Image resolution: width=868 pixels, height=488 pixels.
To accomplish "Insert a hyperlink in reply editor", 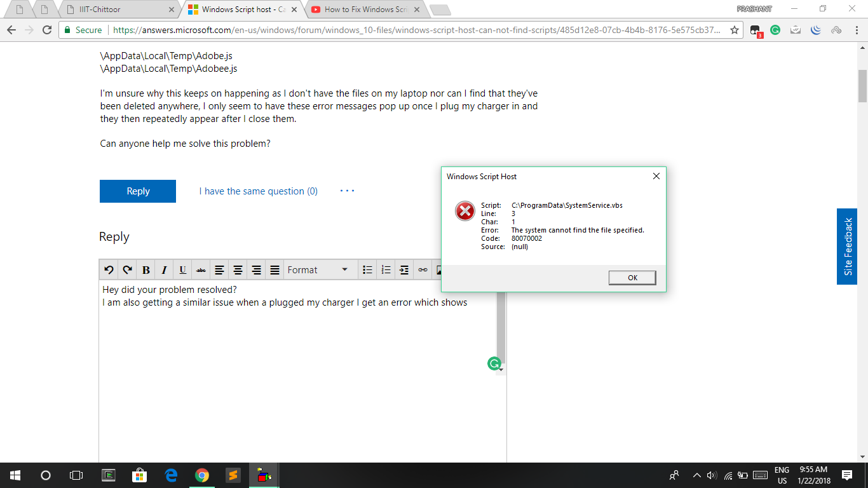I will click(423, 270).
